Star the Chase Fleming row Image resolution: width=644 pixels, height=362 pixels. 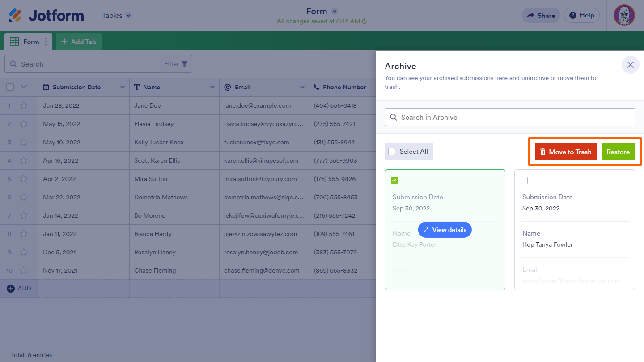pyautogui.click(x=24, y=270)
